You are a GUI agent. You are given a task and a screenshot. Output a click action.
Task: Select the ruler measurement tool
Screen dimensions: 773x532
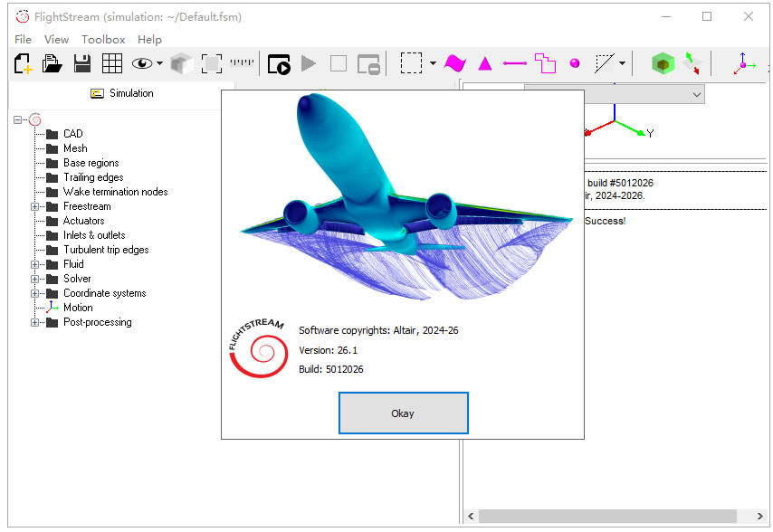pos(242,62)
